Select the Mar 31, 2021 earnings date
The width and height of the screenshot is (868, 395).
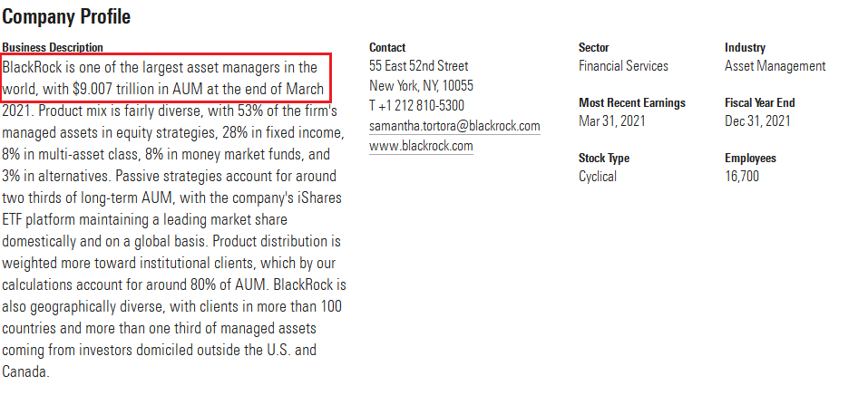click(x=612, y=120)
